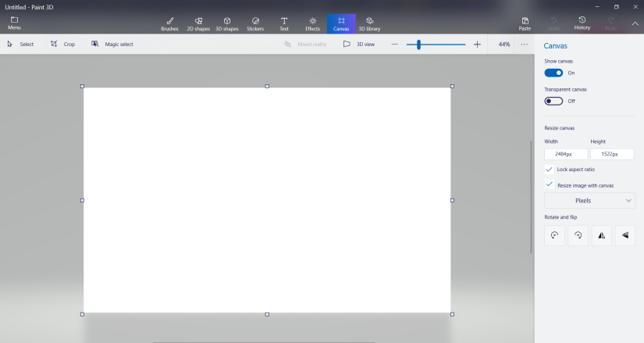Viewport: 644px width, 343px height.
Task: Click the vertical scrollbar of workspace
Action: pyautogui.click(x=531, y=197)
